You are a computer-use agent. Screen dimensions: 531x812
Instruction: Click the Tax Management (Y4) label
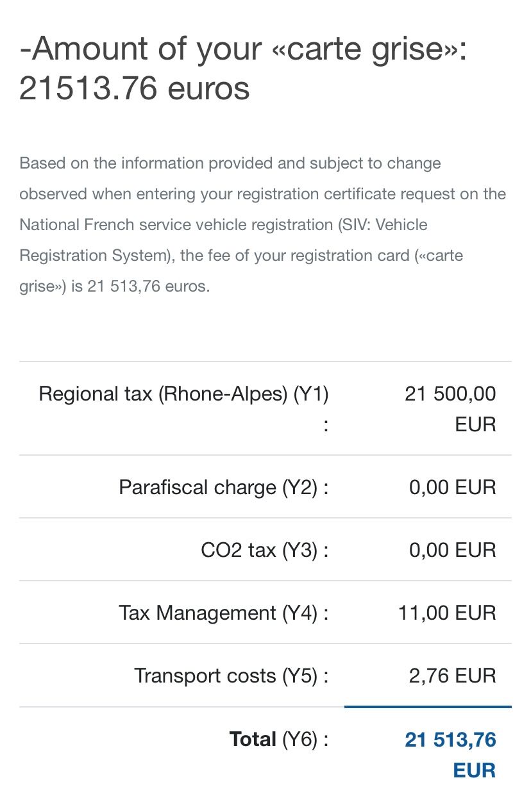tap(224, 613)
